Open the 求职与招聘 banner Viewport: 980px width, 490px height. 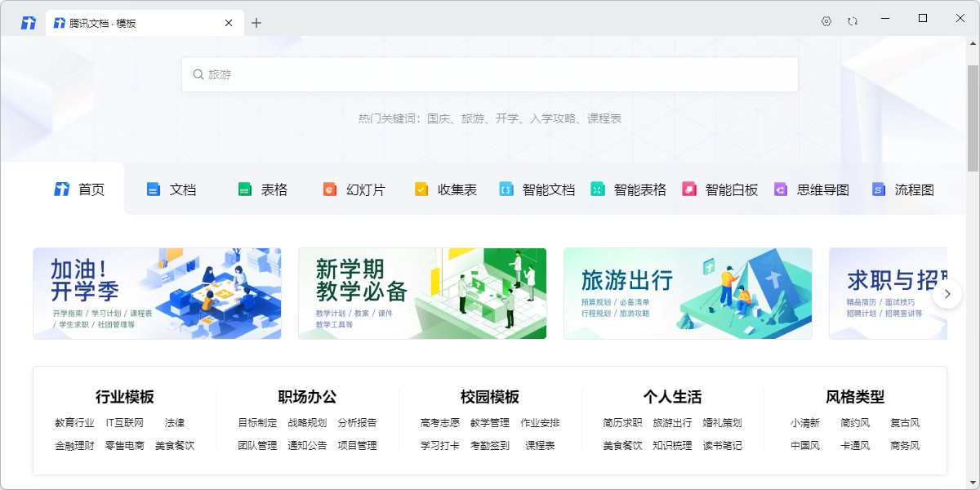coord(888,293)
